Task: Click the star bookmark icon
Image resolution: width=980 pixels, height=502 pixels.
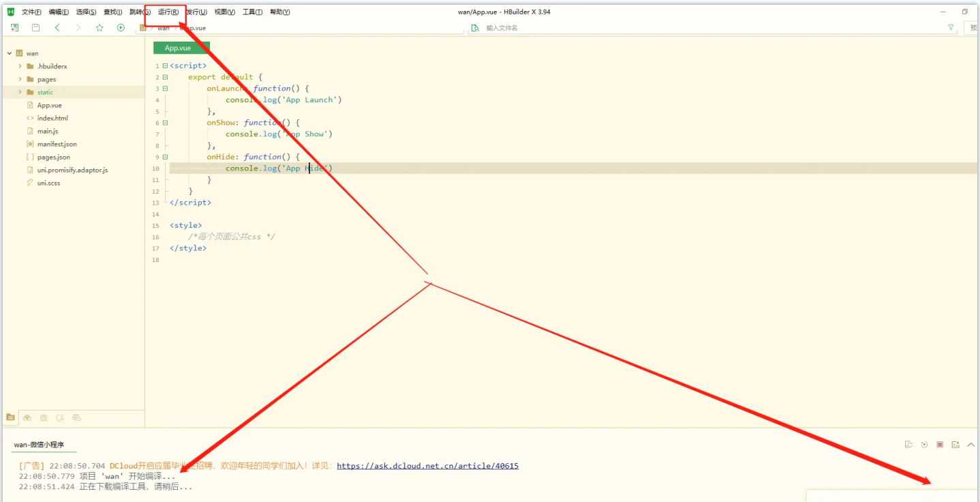Action: [99, 28]
